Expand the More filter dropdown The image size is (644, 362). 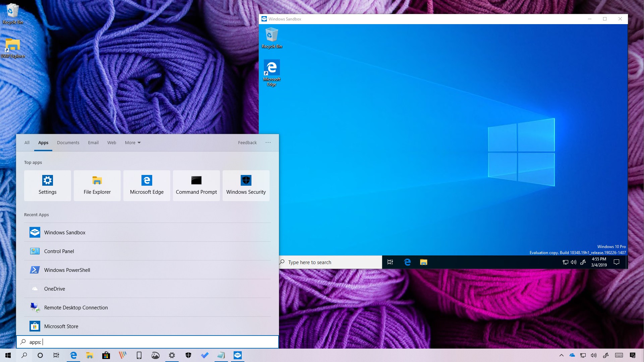pyautogui.click(x=133, y=142)
